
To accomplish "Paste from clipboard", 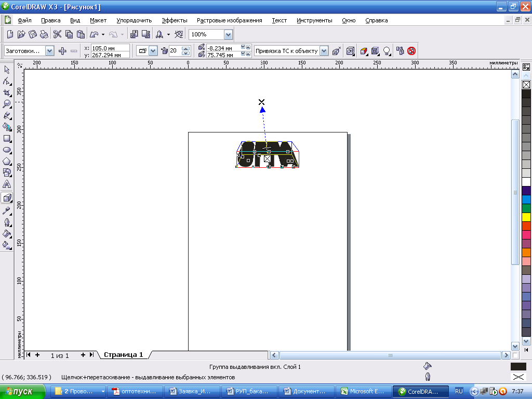I will [x=81, y=34].
